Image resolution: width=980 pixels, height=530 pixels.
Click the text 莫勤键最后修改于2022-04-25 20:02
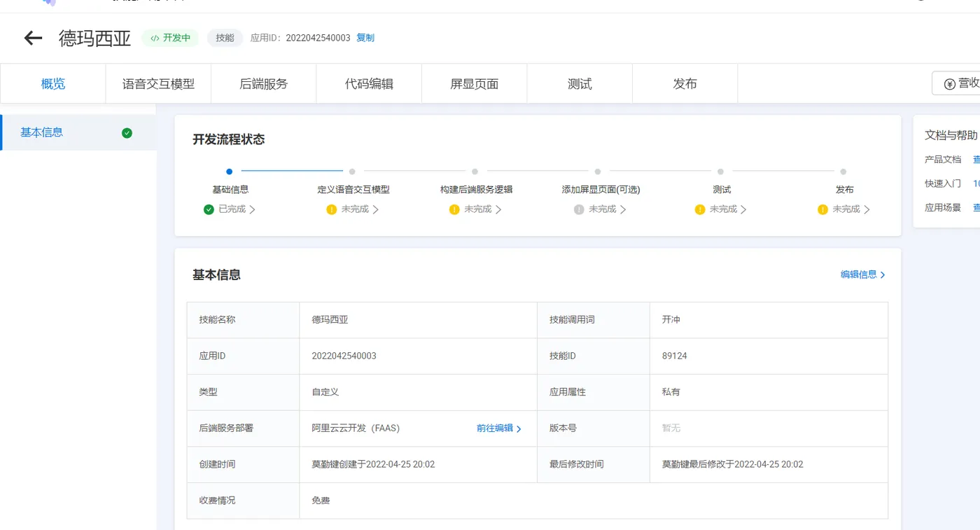coord(732,465)
